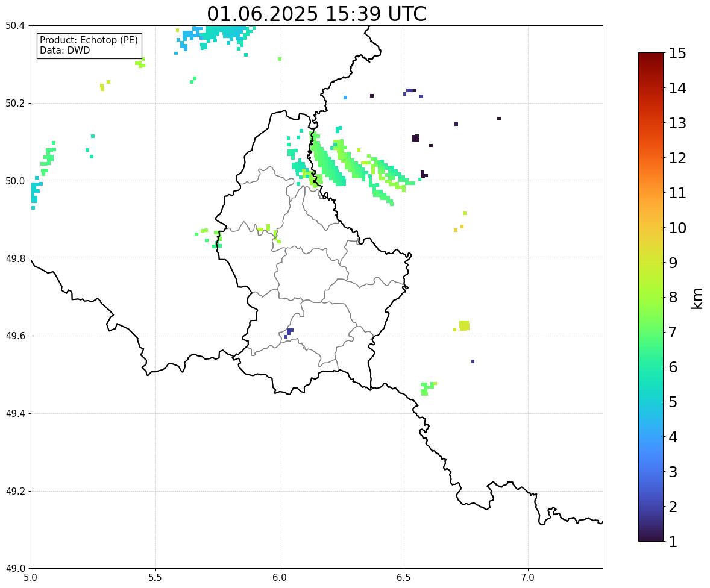Pick the dark red top of the colorbar
The width and height of the screenshot is (710, 588).
coord(651,57)
